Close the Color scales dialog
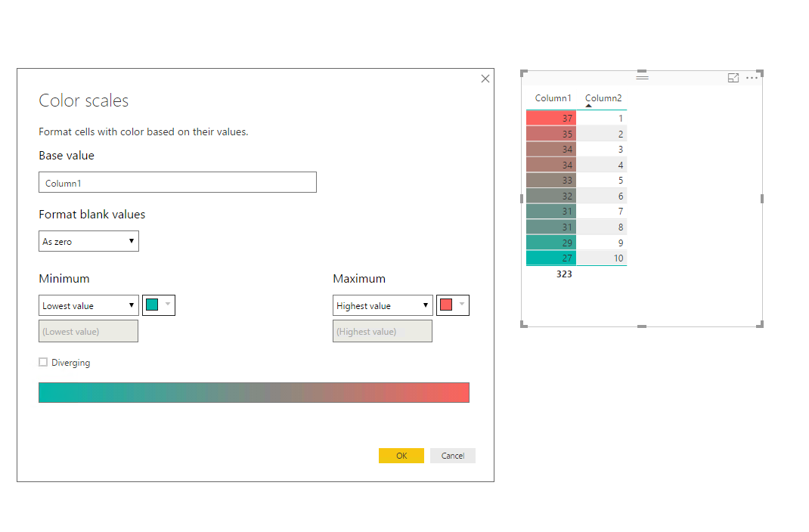 coord(485,79)
